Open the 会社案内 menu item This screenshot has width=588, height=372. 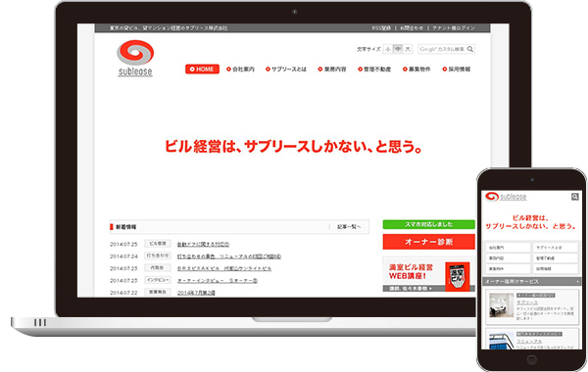[x=240, y=69]
